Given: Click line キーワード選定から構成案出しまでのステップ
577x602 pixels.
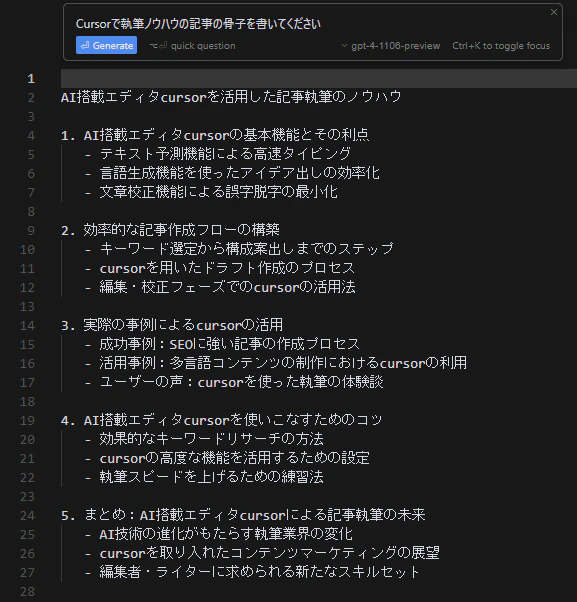Looking at the screenshot, I should [x=246, y=249].
